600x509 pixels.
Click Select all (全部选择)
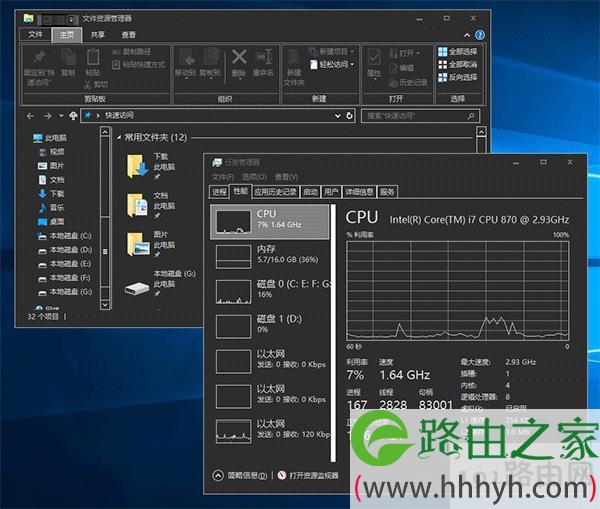[x=458, y=52]
